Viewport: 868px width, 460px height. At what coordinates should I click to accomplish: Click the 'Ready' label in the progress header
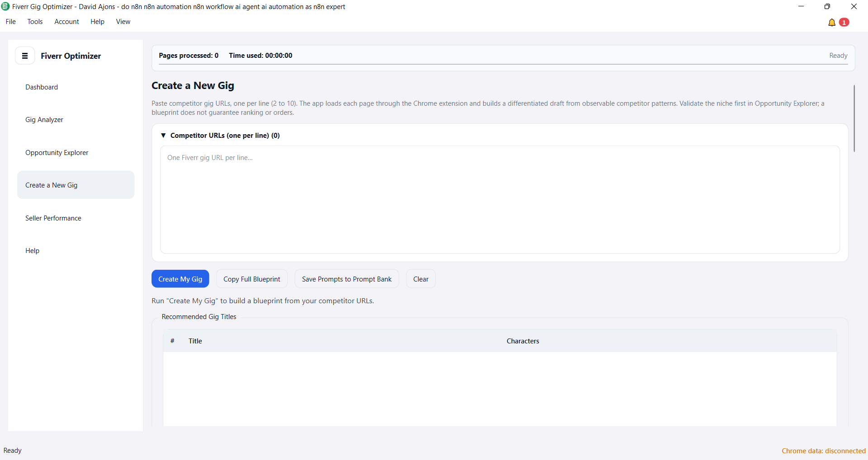pos(838,56)
